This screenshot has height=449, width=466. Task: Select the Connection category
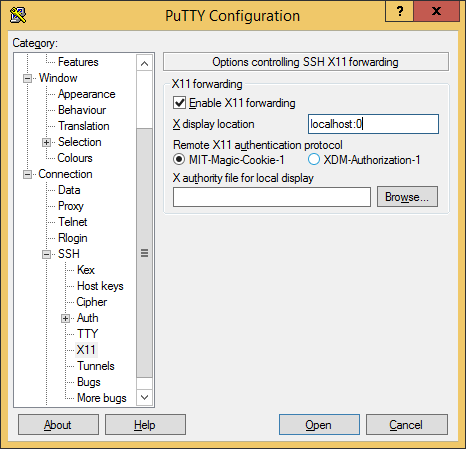[65, 174]
